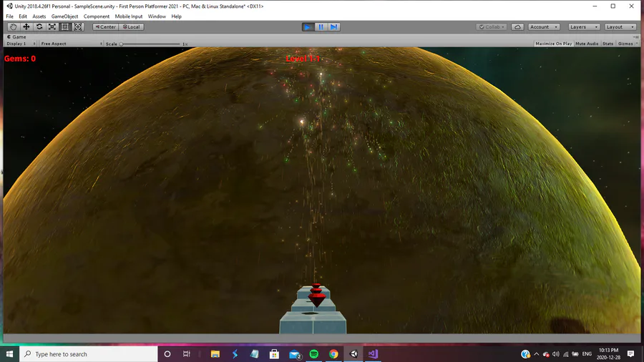
Task: Open the Mobile Input menu
Action: (129, 16)
